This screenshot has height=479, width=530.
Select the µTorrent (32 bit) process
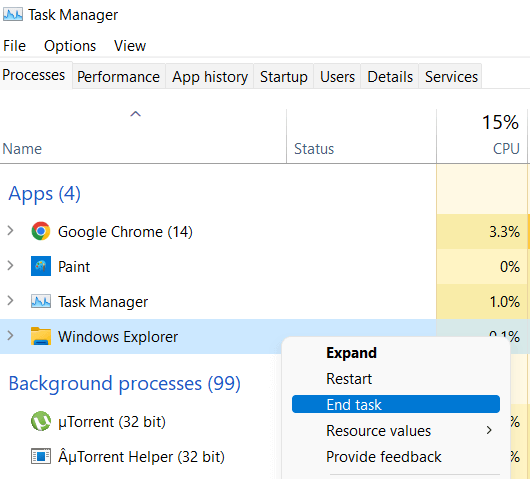pyautogui.click(x=112, y=422)
